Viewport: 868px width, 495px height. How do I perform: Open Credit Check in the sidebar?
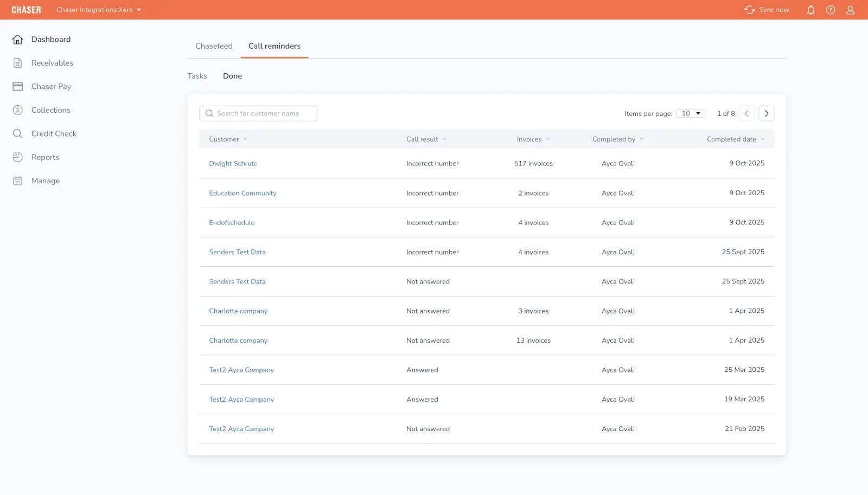(54, 134)
